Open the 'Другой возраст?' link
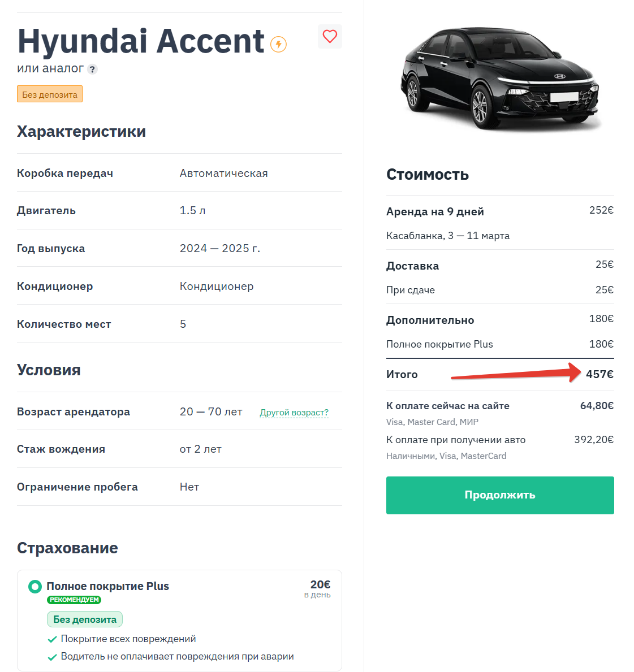 tap(294, 413)
